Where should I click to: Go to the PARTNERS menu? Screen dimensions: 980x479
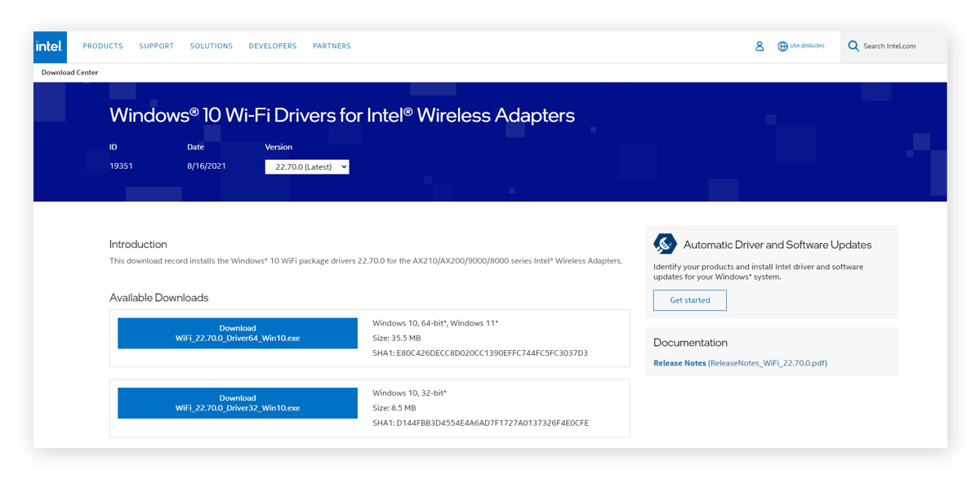click(x=332, y=47)
